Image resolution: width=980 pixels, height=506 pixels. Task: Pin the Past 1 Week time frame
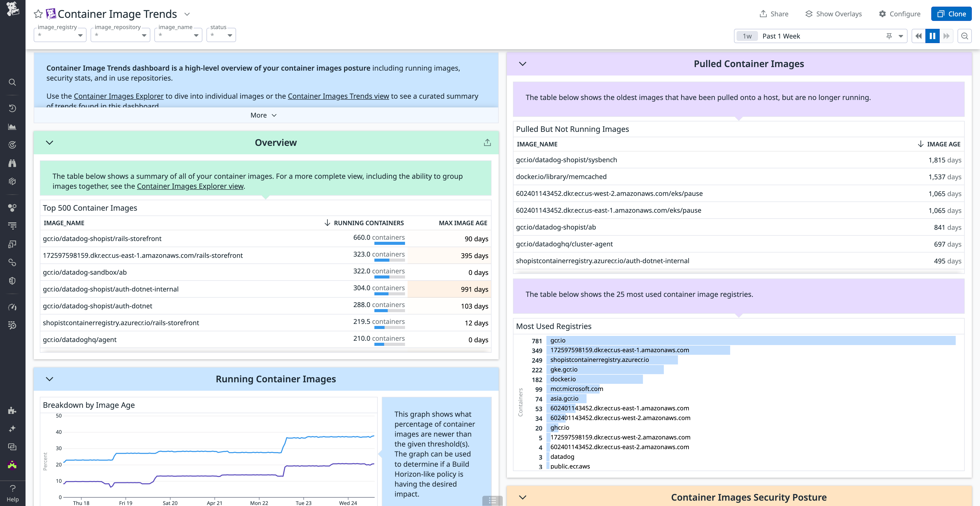point(889,36)
